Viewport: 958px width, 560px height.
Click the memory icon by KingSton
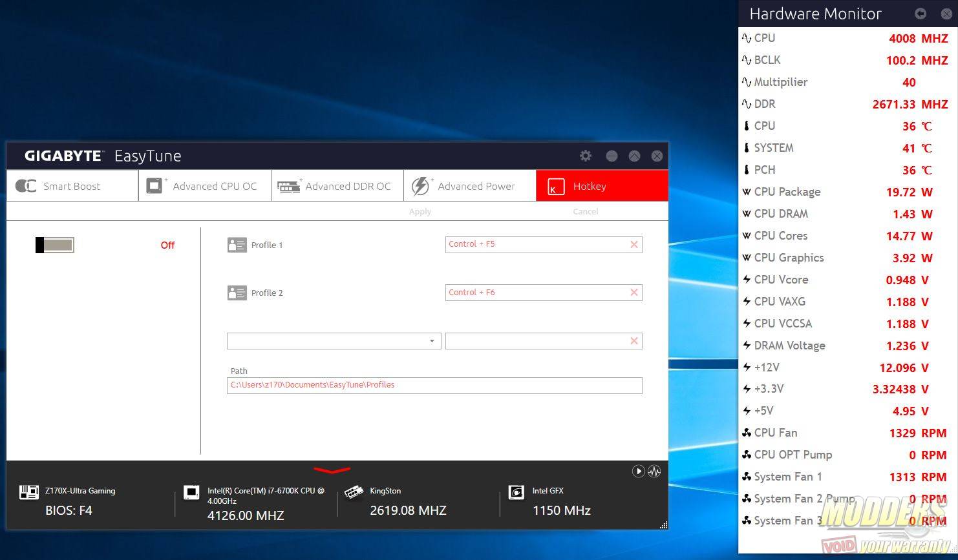[354, 493]
